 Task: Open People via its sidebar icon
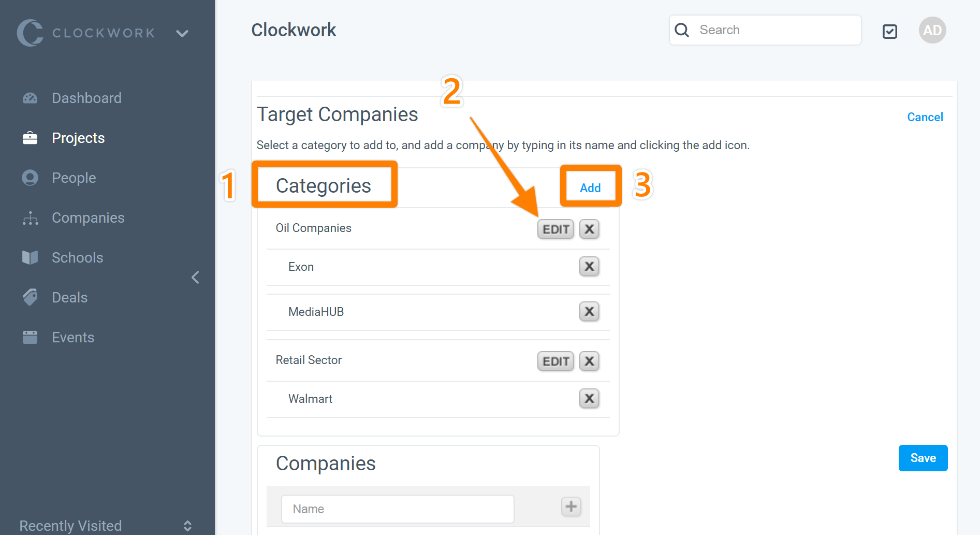30,178
